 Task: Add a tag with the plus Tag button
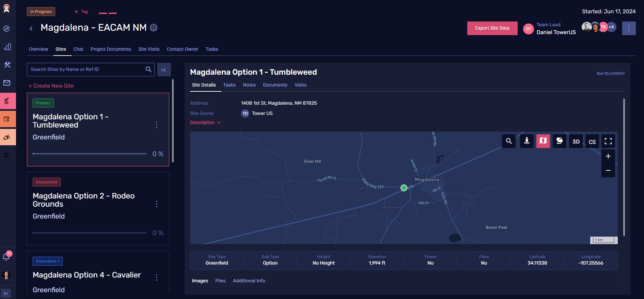81,12
